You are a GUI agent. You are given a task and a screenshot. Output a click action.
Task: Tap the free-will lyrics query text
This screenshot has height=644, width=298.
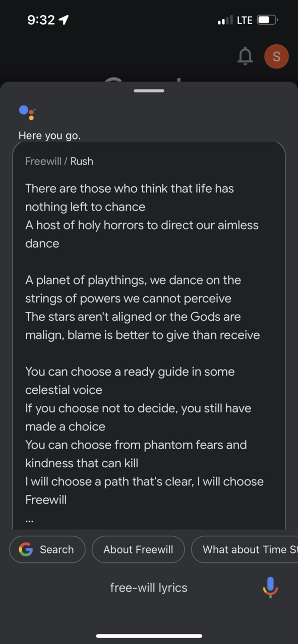click(149, 588)
